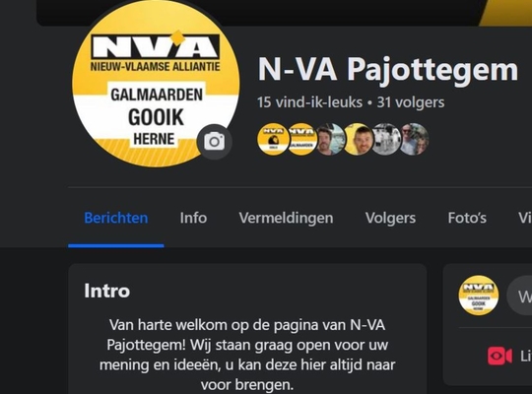532x394 pixels.
Task: Click the first follower avatar with lion logo
Action: point(274,139)
